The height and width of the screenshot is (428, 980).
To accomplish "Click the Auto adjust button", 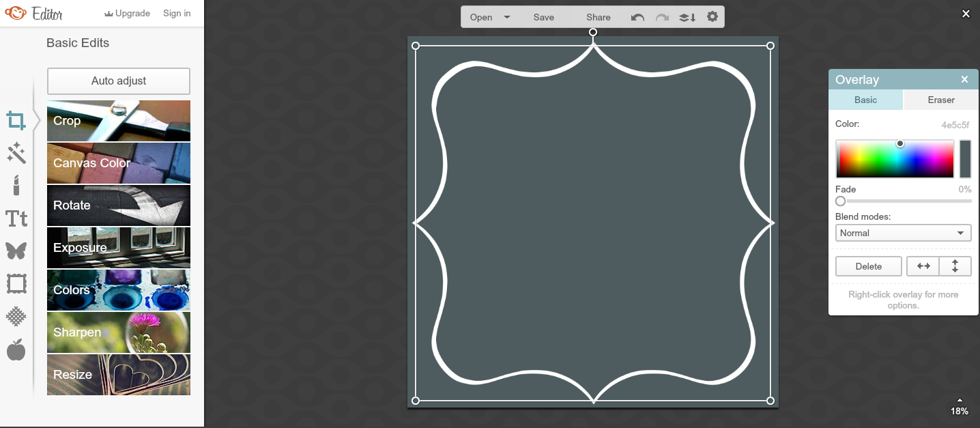I will tap(119, 81).
